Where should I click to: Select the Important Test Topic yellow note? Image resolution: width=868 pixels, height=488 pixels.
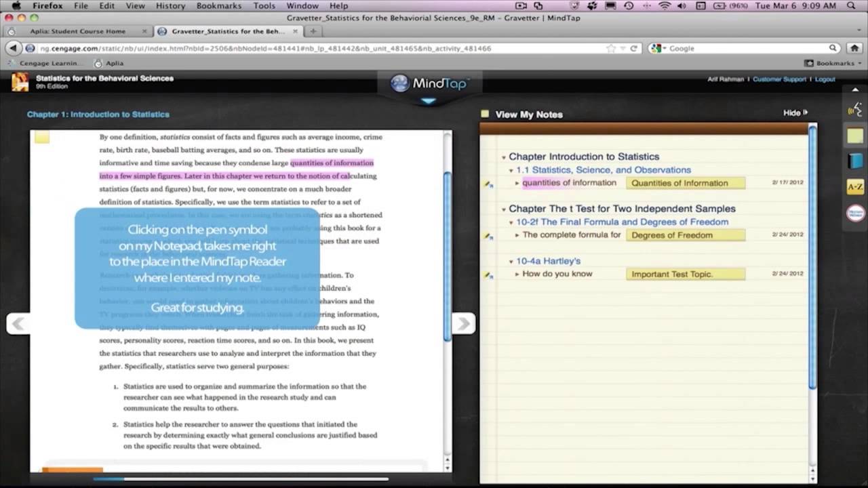pos(685,274)
